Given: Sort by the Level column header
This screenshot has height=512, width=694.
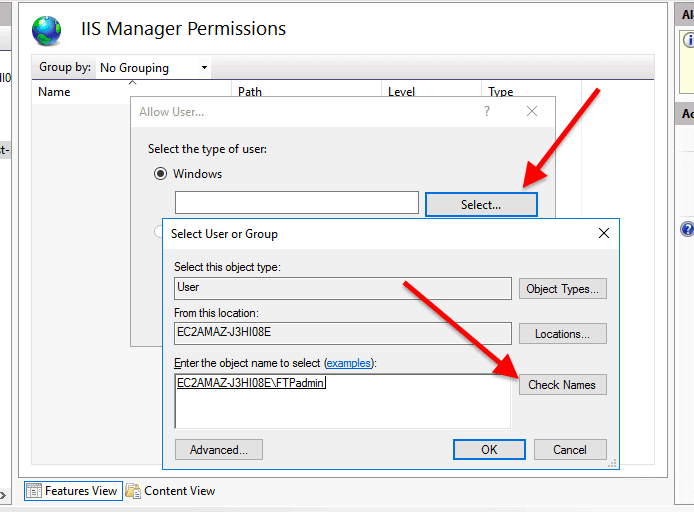Looking at the screenshot, I should pyautogui.click(x=401, y=92).
